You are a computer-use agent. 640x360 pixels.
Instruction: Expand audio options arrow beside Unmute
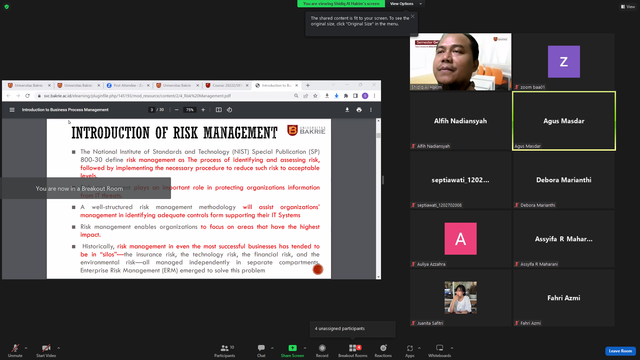click(26, 348)
